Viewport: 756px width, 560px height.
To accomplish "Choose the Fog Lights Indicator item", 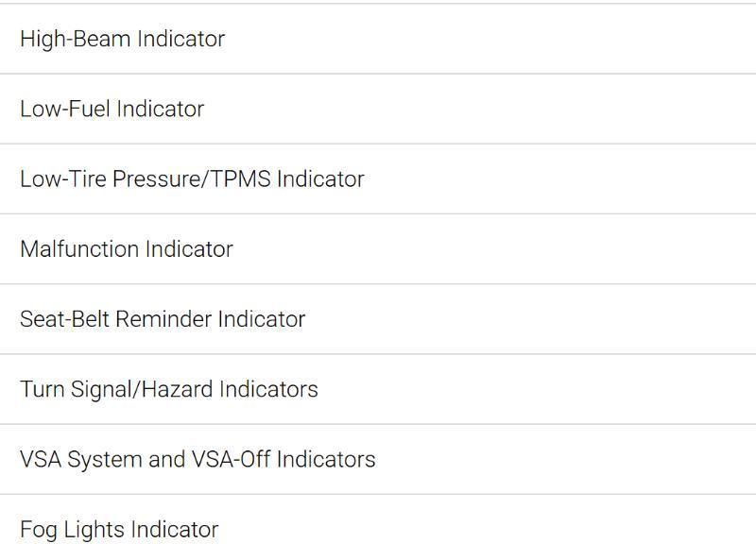I will point(119,529).
